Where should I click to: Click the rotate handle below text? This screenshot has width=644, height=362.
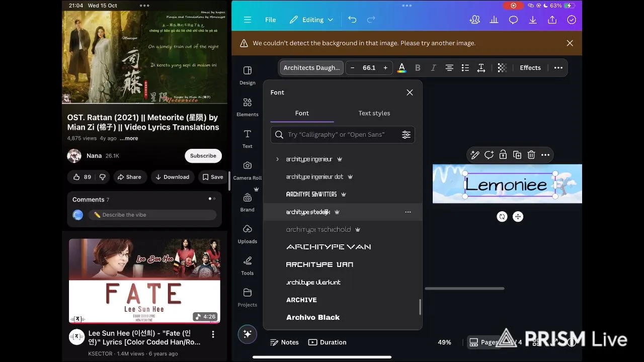point(502,217)
